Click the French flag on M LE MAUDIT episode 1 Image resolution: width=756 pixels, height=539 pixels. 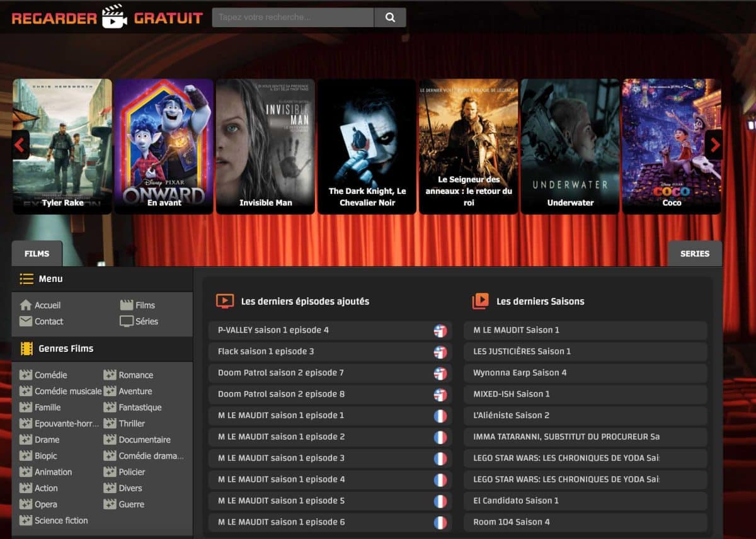pyautogui.click(x=440, y=416)
